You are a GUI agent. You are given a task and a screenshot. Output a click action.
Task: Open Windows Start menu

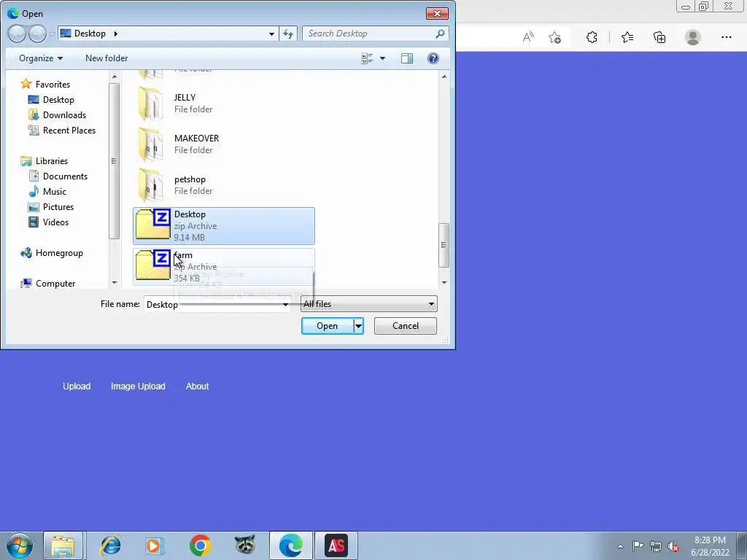pyautogui.click(x=20, y=545)
